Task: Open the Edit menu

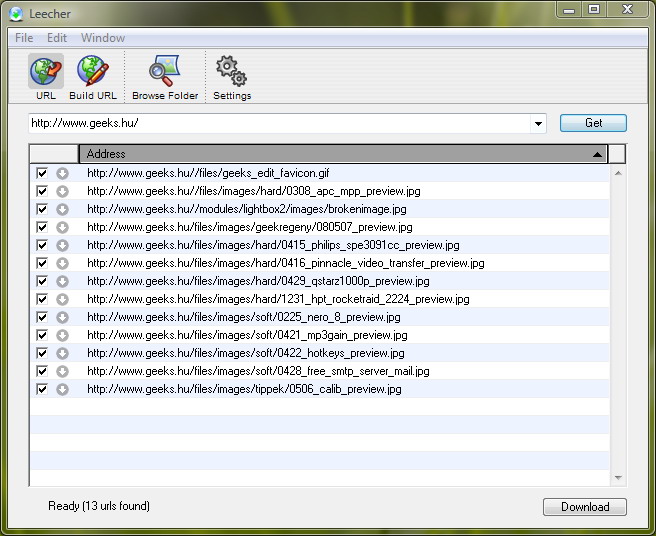Action: pos(57,38)
